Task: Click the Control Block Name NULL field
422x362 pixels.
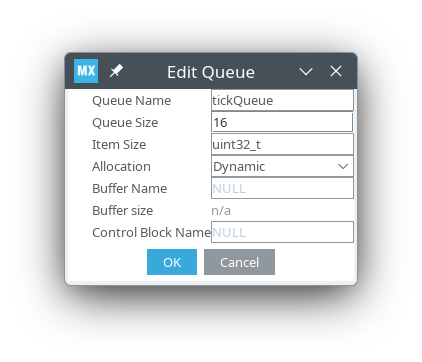Action: click(x=282, y=232)
